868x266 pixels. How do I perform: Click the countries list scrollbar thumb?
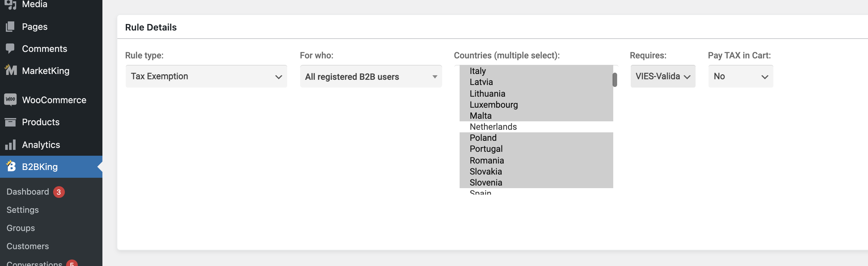pyautogui.click(x=615, y=80)
